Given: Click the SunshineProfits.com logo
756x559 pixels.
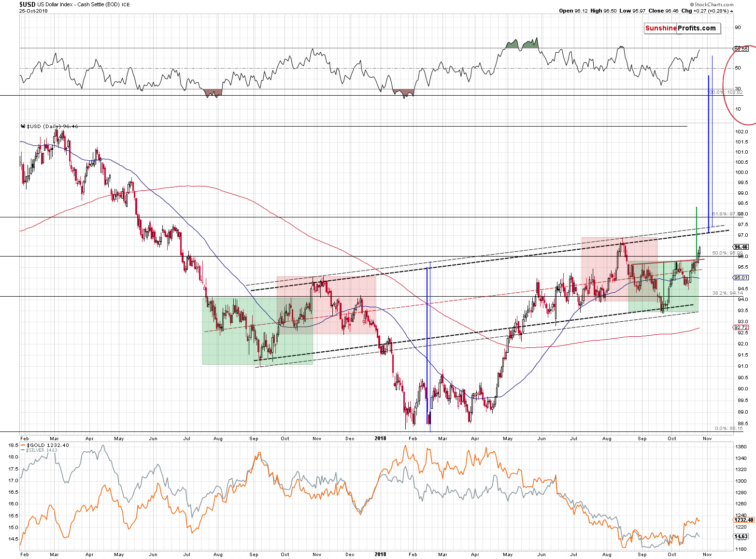Looking at the screenshot, I should [x=681, y=28].
